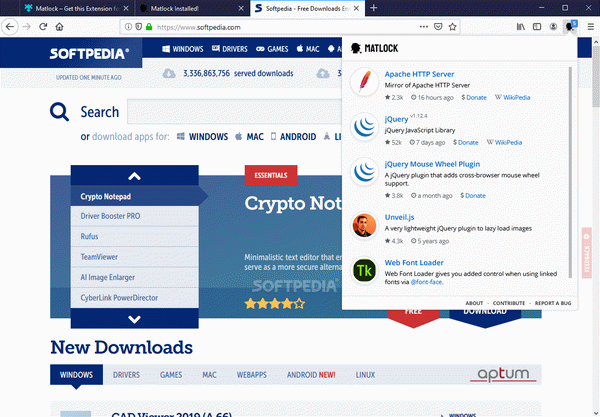Image resolution: width=600 pixels, height=417 pixels.
Task: Open the WINDOWS menu in Softpedia header
Action: click(x=183, y=49)
